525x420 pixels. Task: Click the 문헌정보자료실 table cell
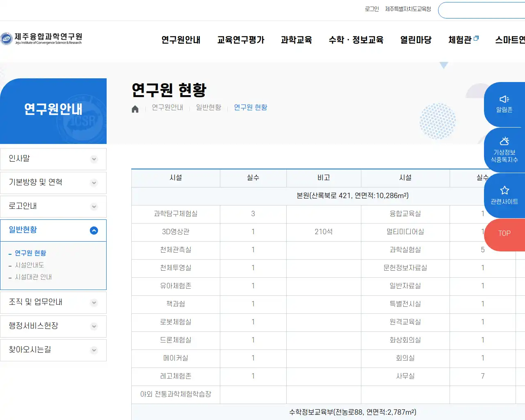[405, 268]
